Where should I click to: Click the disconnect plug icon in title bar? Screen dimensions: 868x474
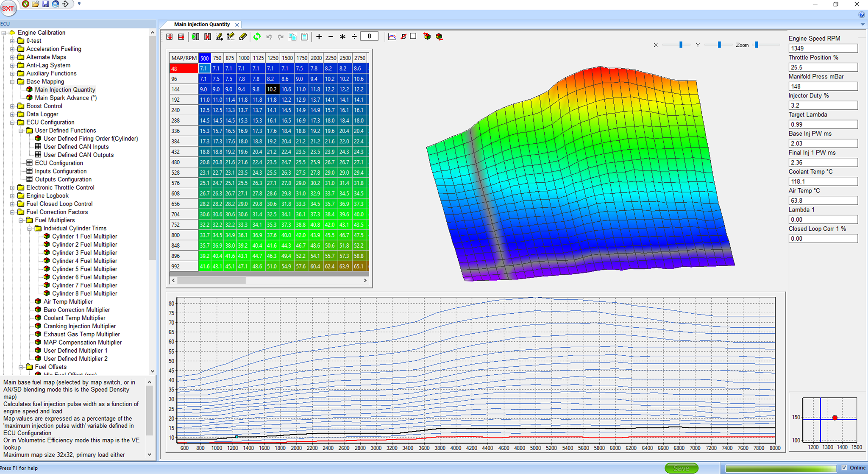(26, 4)
